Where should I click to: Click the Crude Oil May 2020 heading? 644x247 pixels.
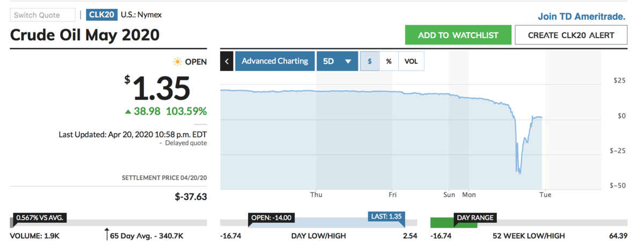[85, 35]
